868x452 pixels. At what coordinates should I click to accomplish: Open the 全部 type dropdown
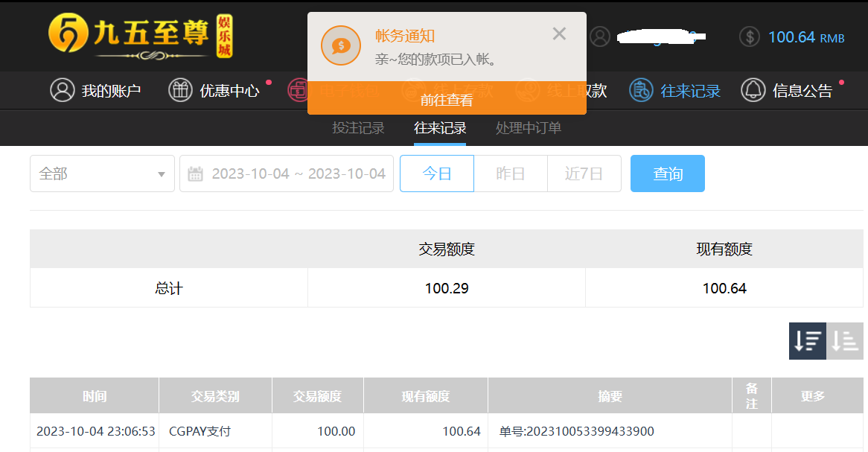coord(103,174)
